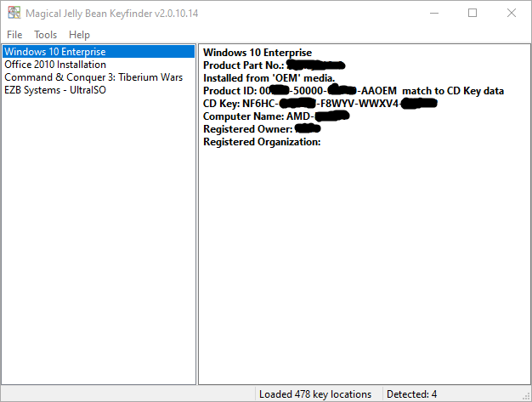This screenshot has height=402, width=532.
Task: Maximize the Keyfinder window
Action: (x=473, y=13)
